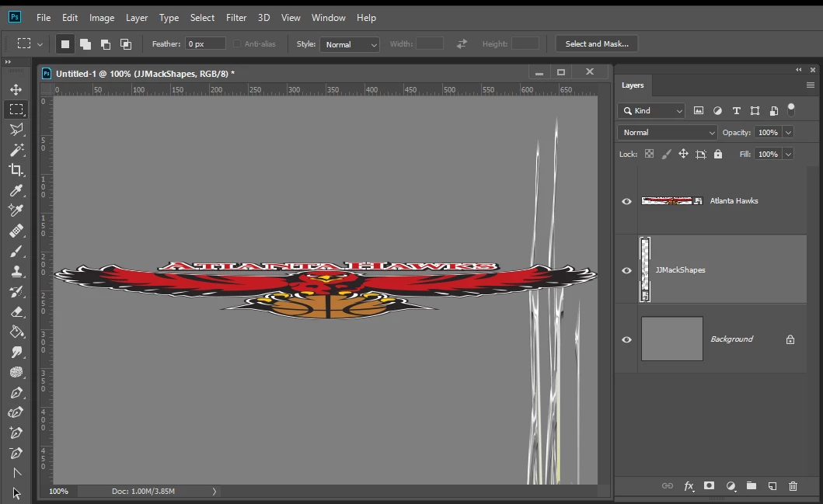Screen dimensions: 823x504
Task: Open the Filter menu
Action: pos(236,18)
